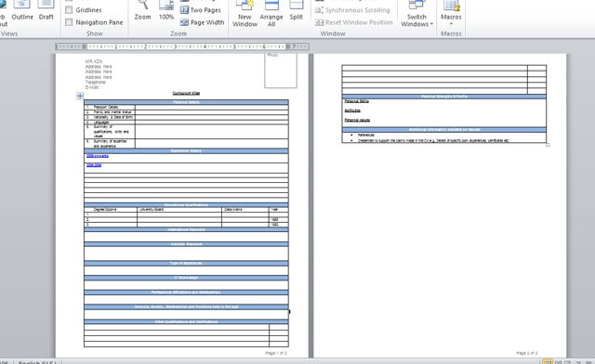Click the 'International Exposure' section header
This screenshot has height=364, width=595.
click(x=186, y=229)
